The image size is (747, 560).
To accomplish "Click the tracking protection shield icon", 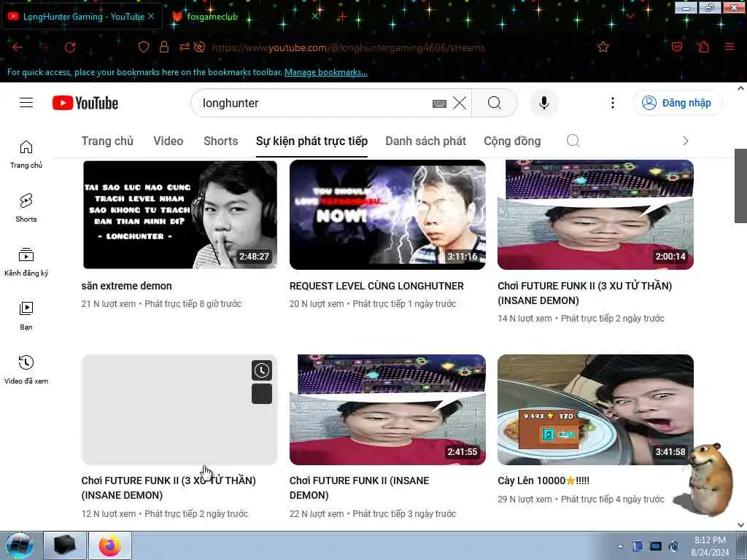I will click(x=144, y=47).
